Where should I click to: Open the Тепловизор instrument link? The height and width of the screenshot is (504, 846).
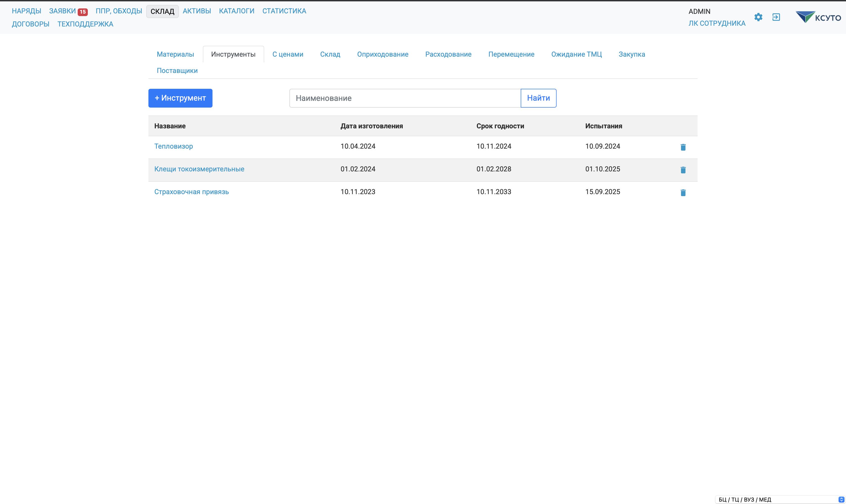pos(174,146)
